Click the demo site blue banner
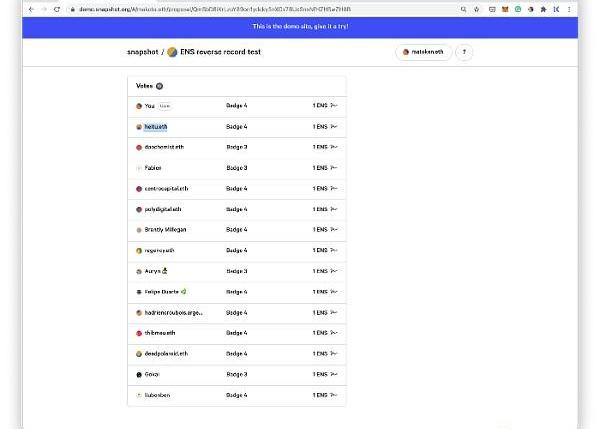The width and height of the screenshot is (600, 429). point(299,27)
